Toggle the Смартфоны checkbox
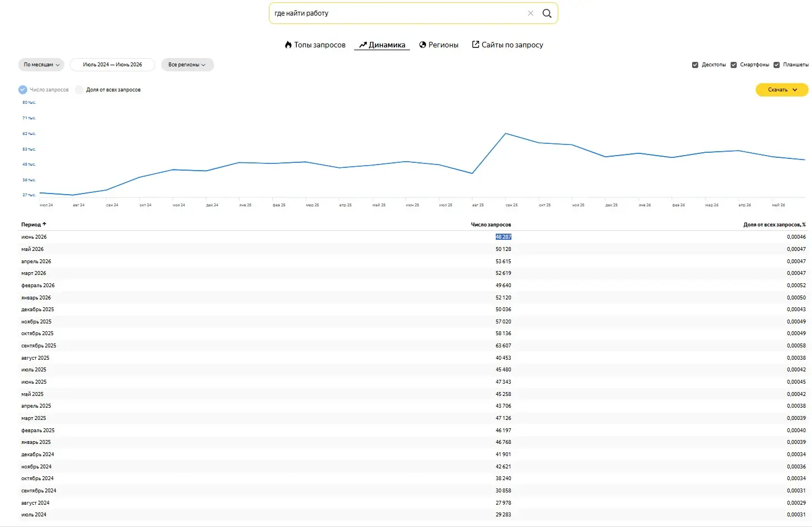 click(x=733, y=65)
